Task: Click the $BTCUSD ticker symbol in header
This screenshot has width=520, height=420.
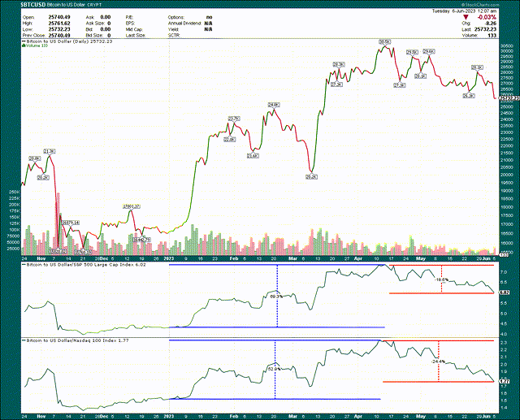Action: click(33, 5)
